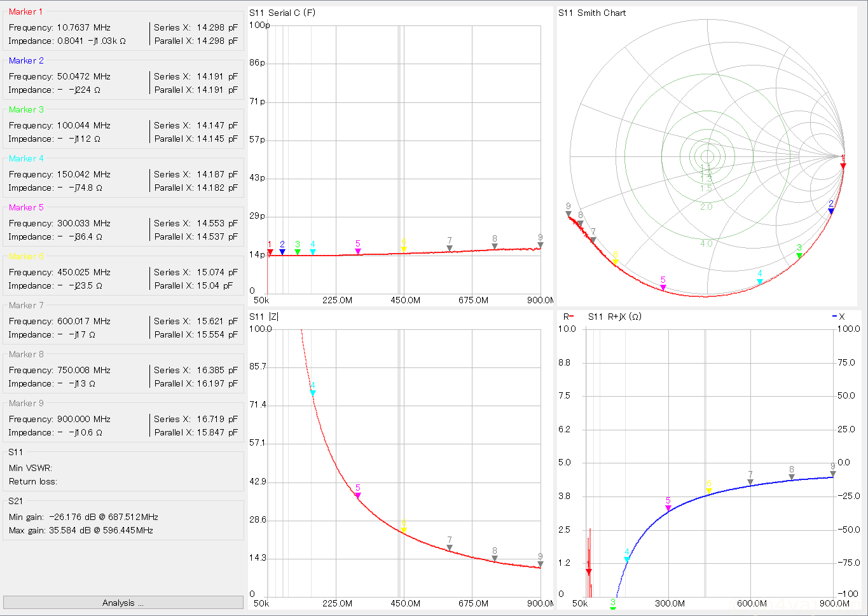Click frequency value '10.7637 MHz'
Viewport: 868px width, 616px height.
coord(83,27)
